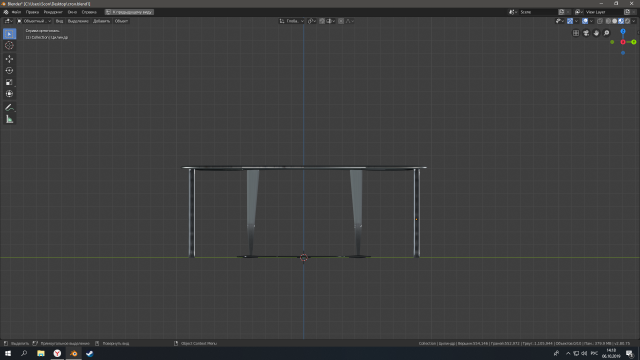Open proportional falloff dropdown
This screenshot has height=360, width=640.
tap(350, 21)
